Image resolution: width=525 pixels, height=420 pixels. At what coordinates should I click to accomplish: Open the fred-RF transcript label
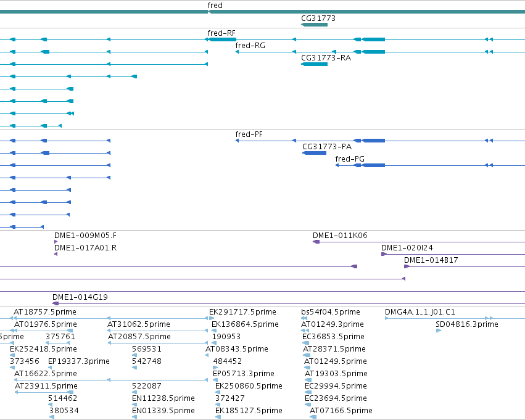[x=221, y=33]
